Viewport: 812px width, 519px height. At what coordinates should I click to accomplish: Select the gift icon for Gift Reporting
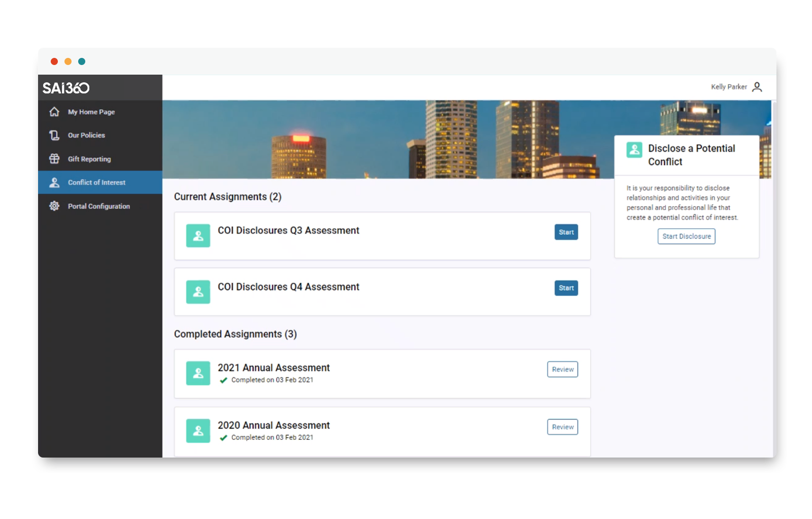coord(54,158)
